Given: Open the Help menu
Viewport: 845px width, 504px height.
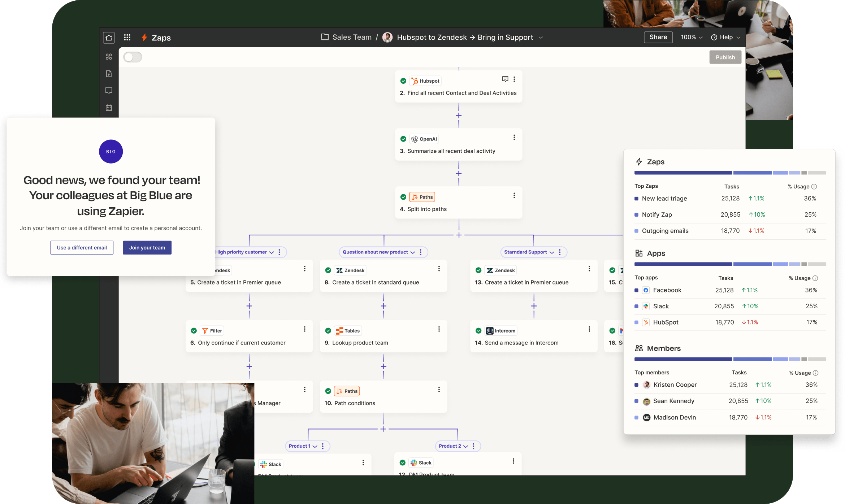Looking at the screenshot, I should point(725,37).
